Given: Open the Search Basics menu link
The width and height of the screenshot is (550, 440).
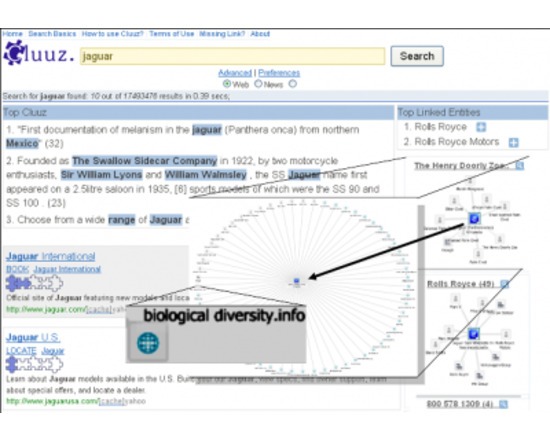Looking at the screenshot, I should pos(52,34).
